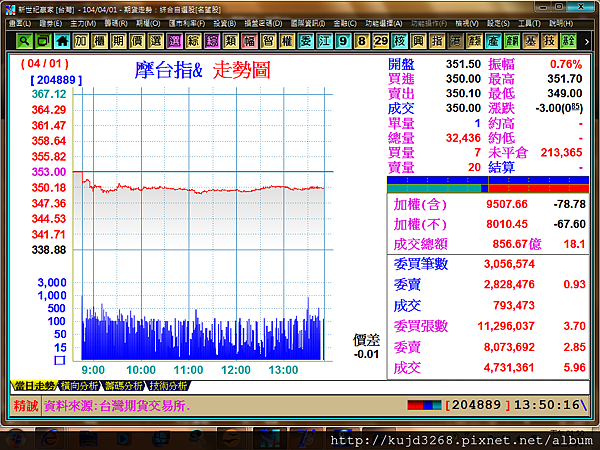This screenshot has width=600, height=450.
Task: Click the blue-red buy/sell strength bar
Action: [488, 184]
